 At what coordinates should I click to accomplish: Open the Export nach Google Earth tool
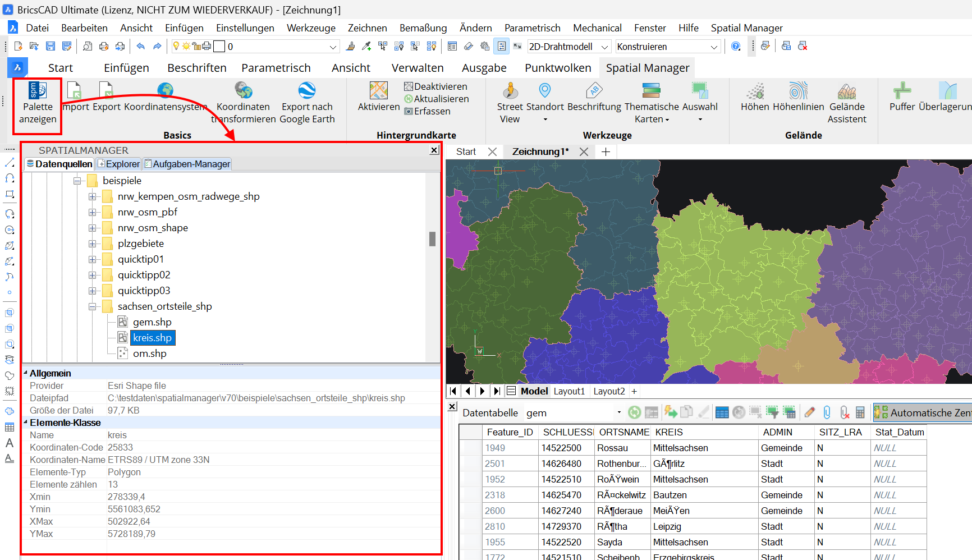[306, 101]
